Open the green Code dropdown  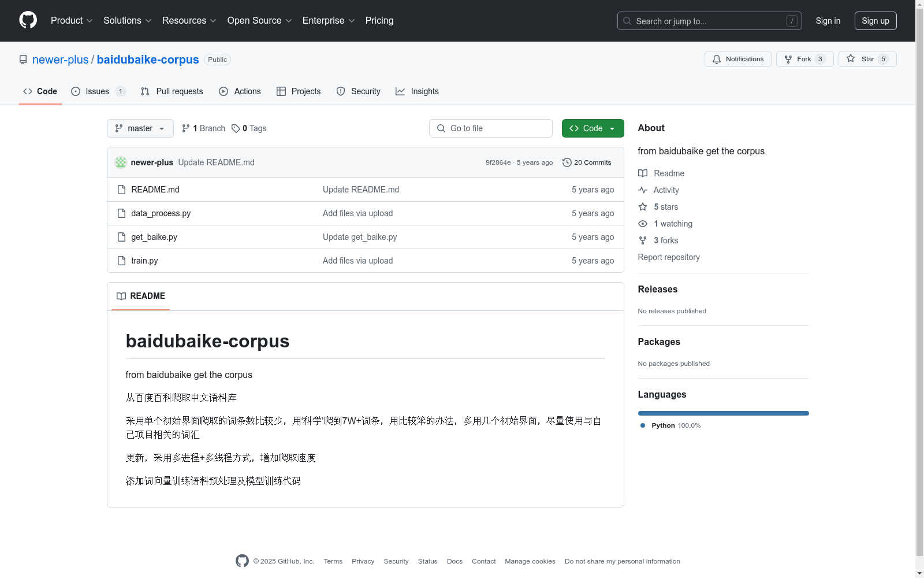[593, 128]
